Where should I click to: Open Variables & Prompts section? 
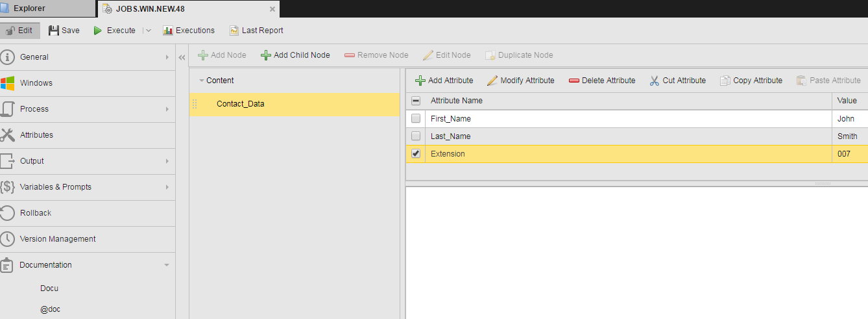[x=88, y=187]
